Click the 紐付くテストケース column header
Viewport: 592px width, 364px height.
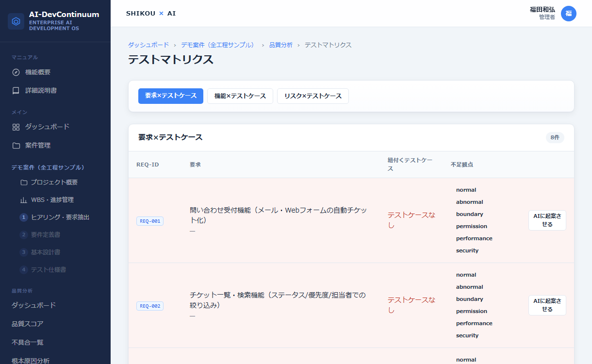[x=410, y=165]
